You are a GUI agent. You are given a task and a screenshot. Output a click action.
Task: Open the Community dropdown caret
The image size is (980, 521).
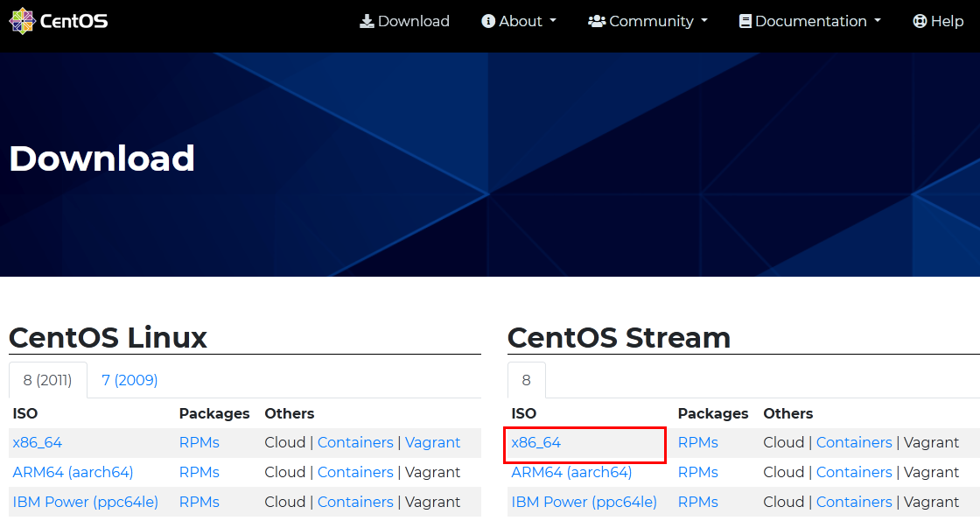[704, 21]
